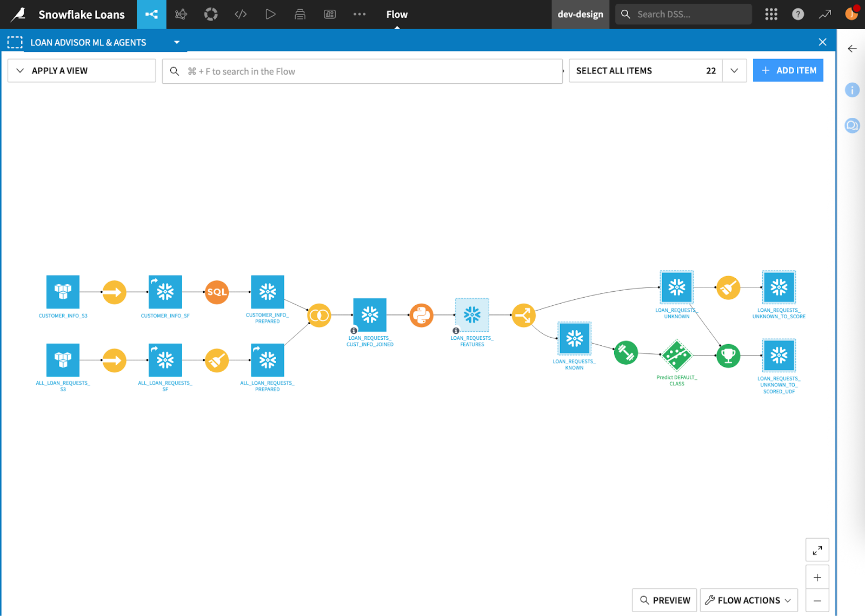
Task: Select the CUSTOMER_INFO_S3 dataset node
Action: click(x=63, y=292)
